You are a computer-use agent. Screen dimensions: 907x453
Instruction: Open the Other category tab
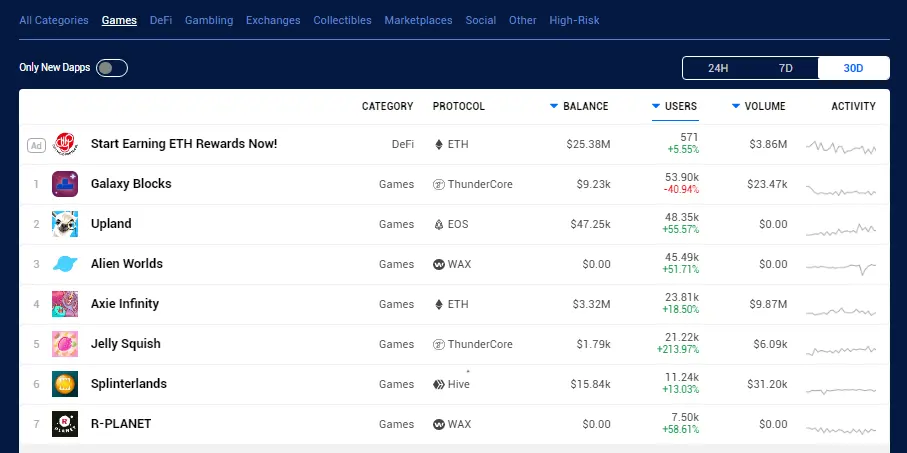(x=522, y=20)
